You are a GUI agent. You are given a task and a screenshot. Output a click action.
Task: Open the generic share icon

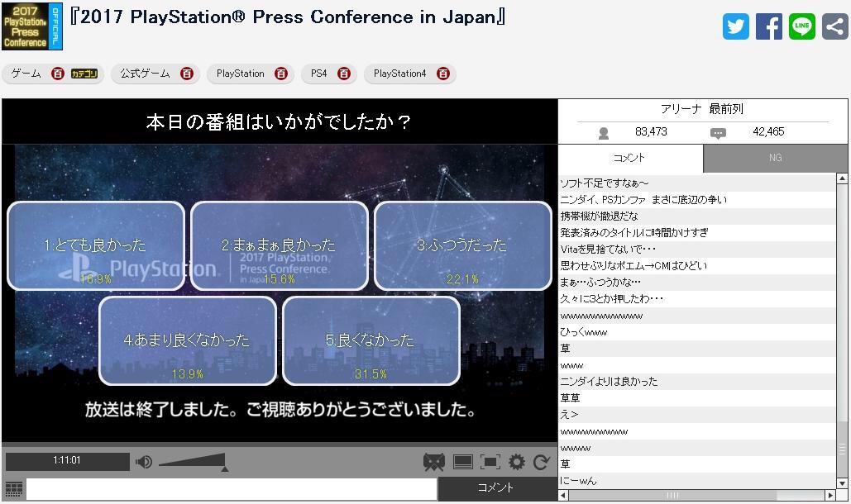click(x=834, y=26)
